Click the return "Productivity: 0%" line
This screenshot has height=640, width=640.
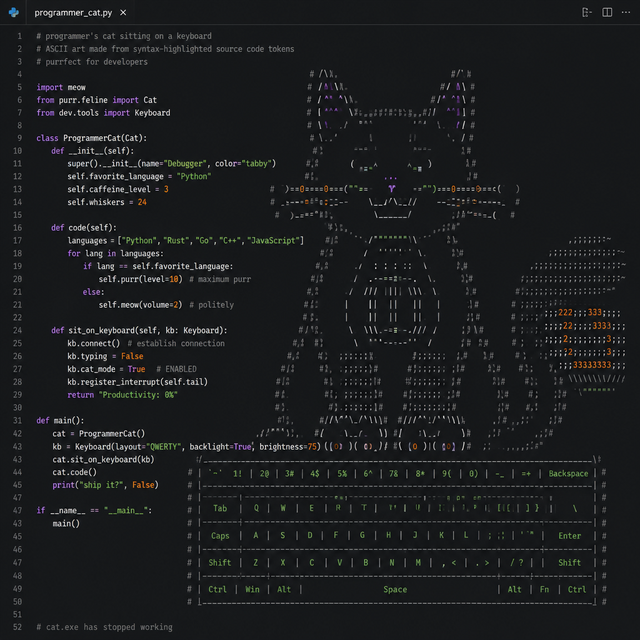[x=122, y=395]
